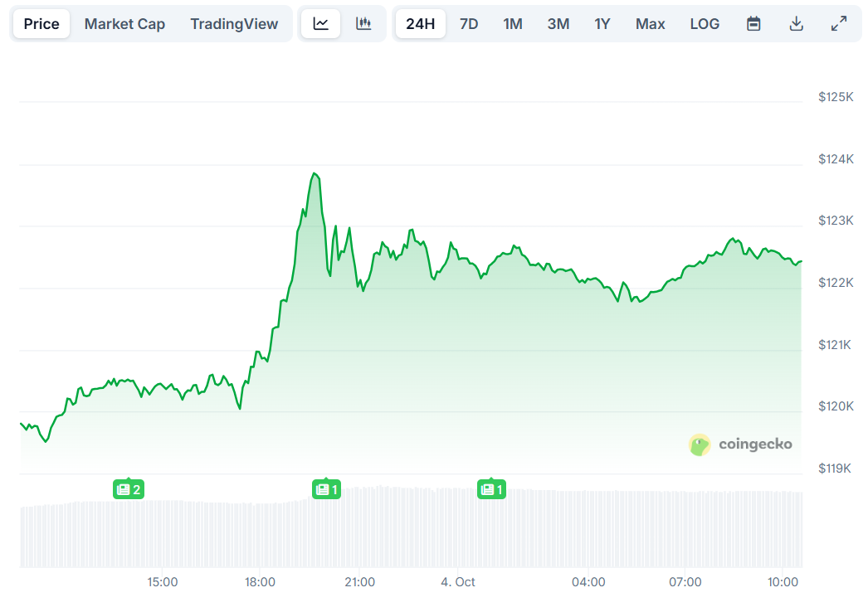Choose the 1Y time range
Viewport: 868px width, 607px height.
(602, 24)
